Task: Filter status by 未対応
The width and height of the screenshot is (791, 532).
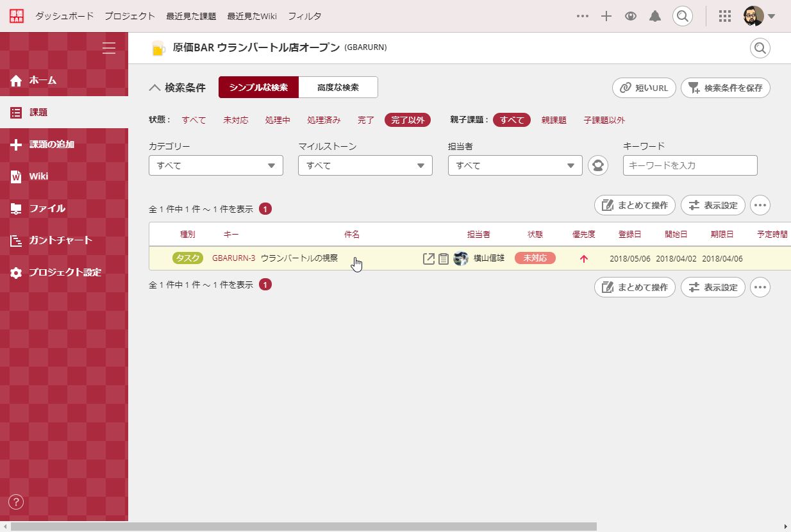Action: point(236,120)
